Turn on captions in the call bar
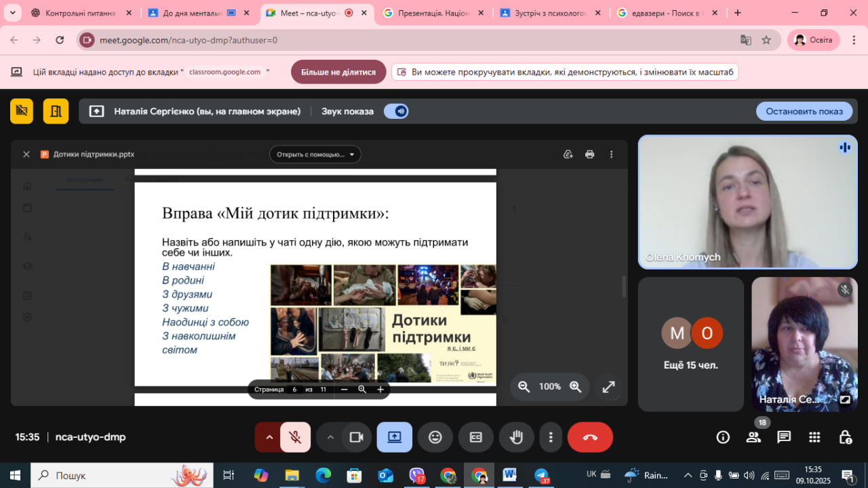The width and height of the screenshot is (868, 488). tap(476, 437)
